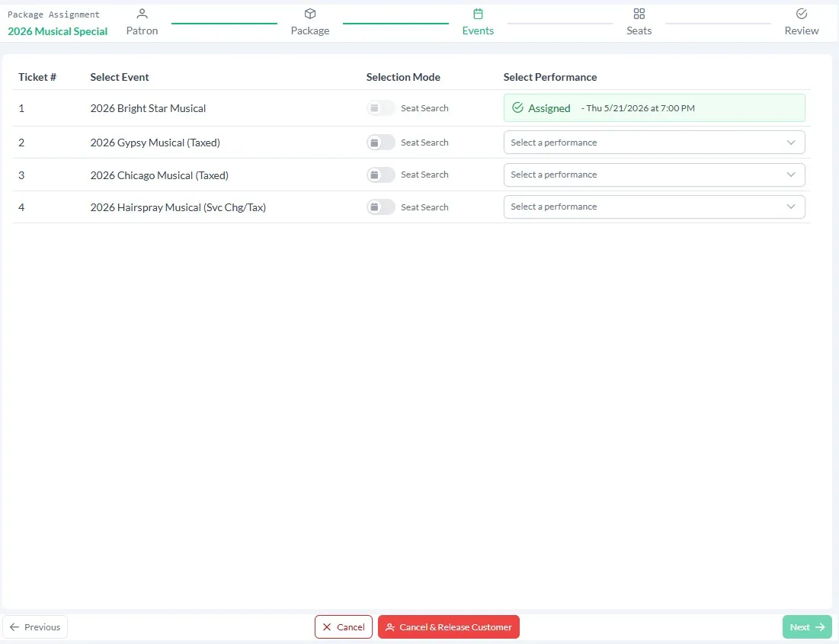Click the Previous button
The image size is (839, 644).
point(35,627)
